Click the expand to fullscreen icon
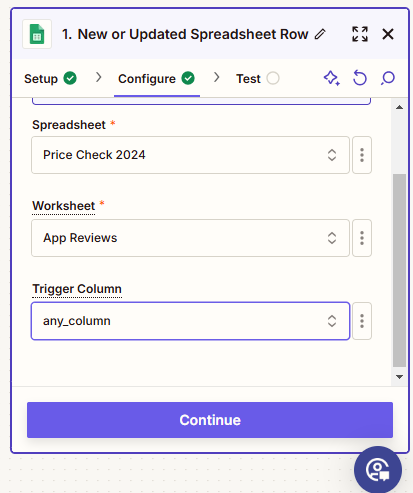413x493 pixels. pyautogui.click(x=360, y=34)
